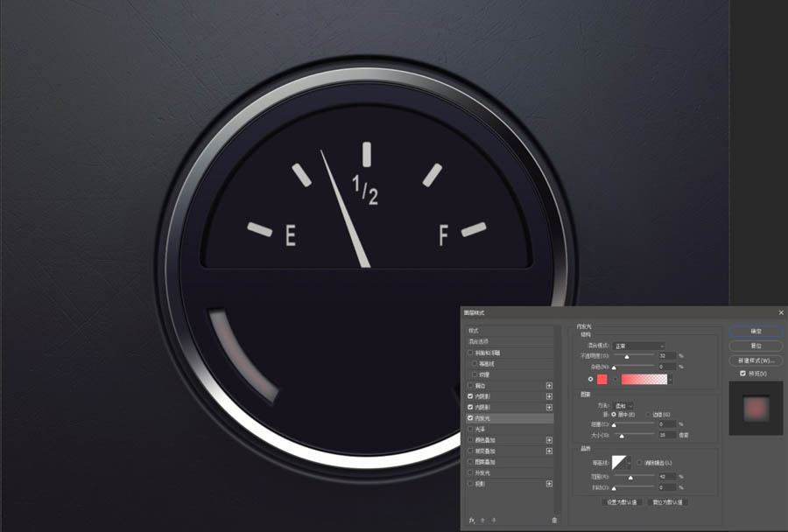Image resolution: width=788 pixels, height=532 pixels.
Task: Click the red-to-transparent gradient bar
Action: [644, 379]
